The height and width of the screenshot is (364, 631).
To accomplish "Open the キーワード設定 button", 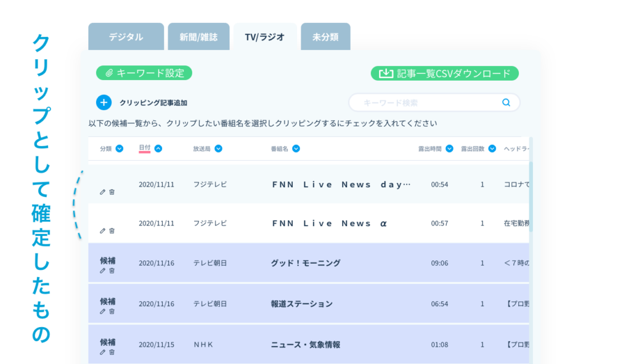I will tap(144, 73).
